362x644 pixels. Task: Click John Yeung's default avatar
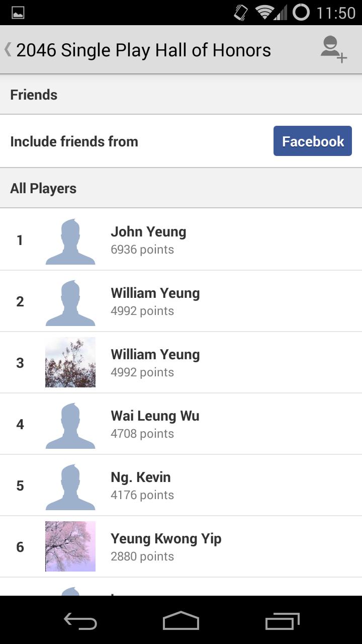click(x=70, y=240)
